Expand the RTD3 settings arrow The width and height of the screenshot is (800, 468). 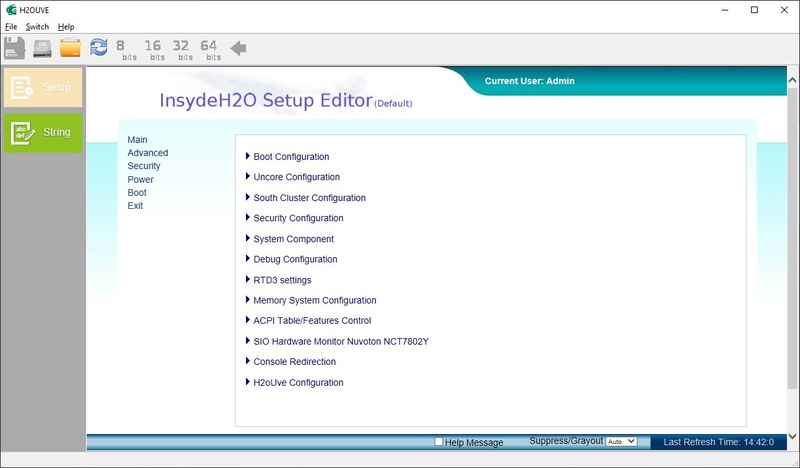pos(248,279)
